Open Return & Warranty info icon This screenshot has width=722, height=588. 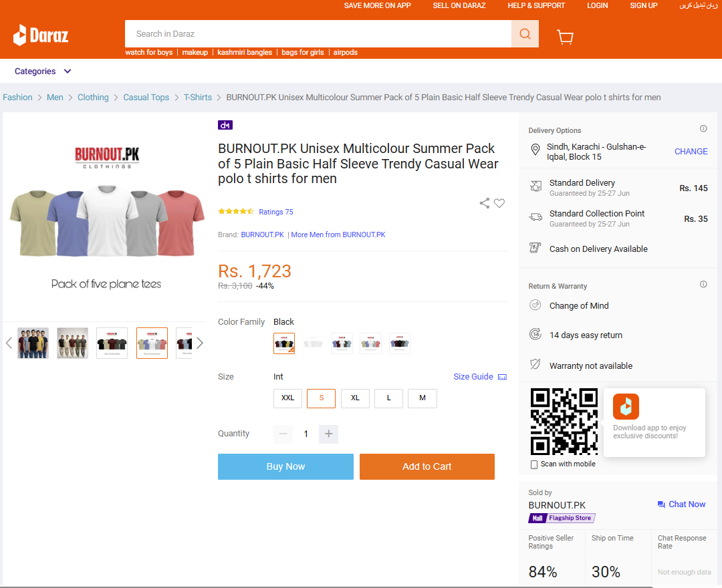703,285
